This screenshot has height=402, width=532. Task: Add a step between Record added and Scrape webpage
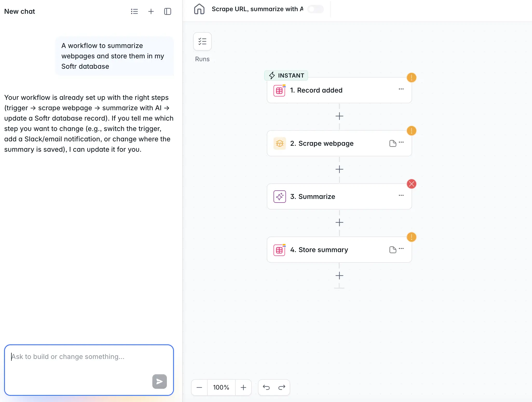click(x=339, y=116)
